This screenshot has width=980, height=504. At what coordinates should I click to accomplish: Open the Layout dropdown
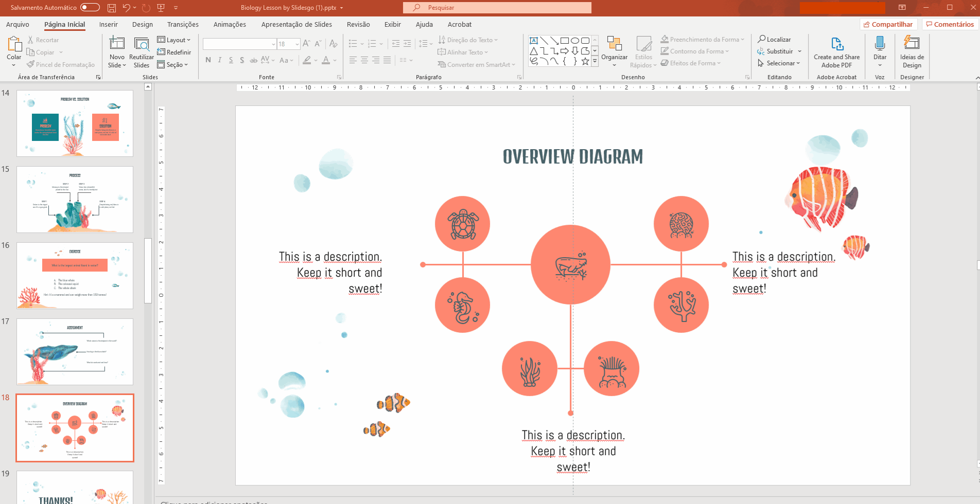click(175, 40)
